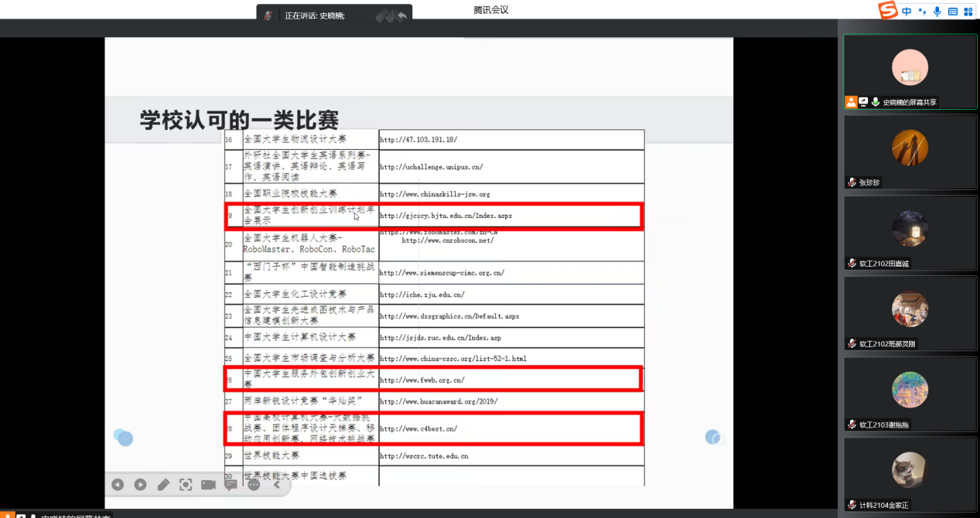Select 史晓楠's screen sharing video tile
This screenshot has height=518, width=980.
[x=910, y=71]
